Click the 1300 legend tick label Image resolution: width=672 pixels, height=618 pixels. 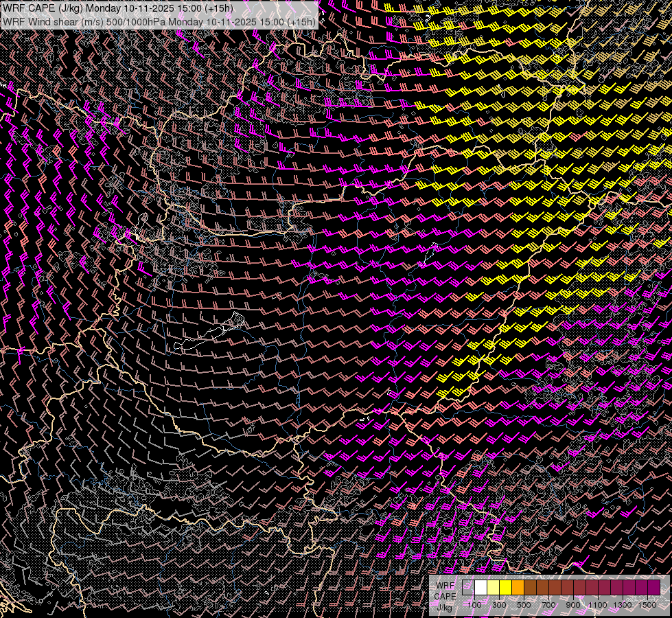[623, 605]
